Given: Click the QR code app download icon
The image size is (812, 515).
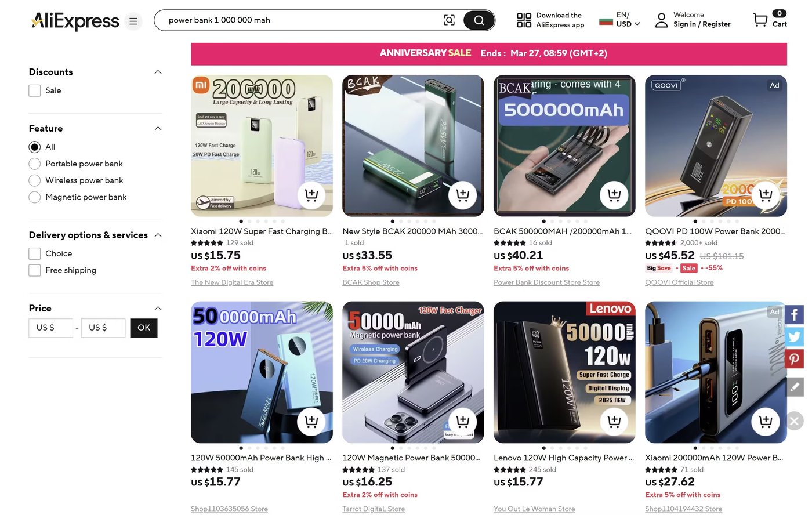Looking at the screenshot, I should click(524, 20).
